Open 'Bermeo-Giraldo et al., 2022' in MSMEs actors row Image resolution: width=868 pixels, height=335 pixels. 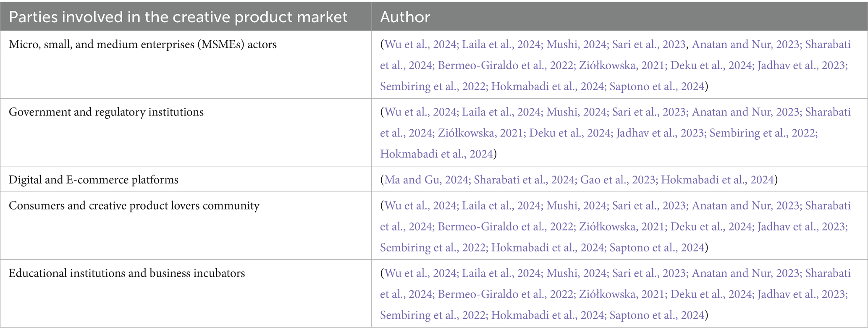pos(506,65)
